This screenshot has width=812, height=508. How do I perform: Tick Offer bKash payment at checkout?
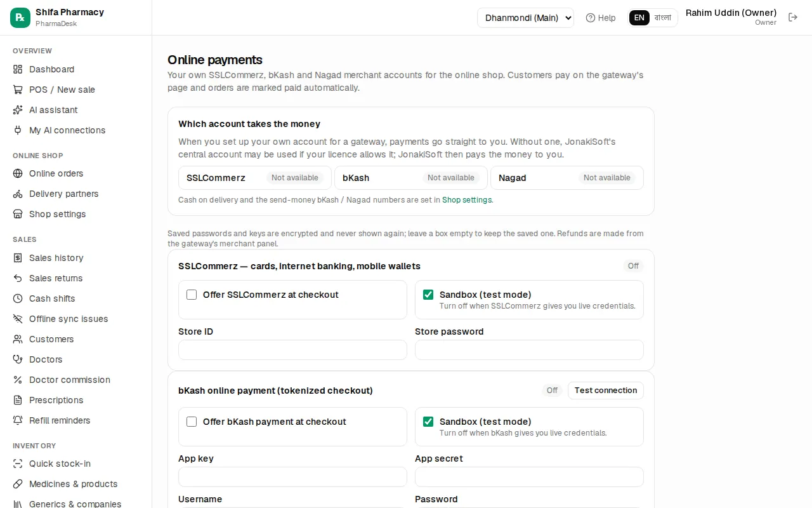pos(192,422)
